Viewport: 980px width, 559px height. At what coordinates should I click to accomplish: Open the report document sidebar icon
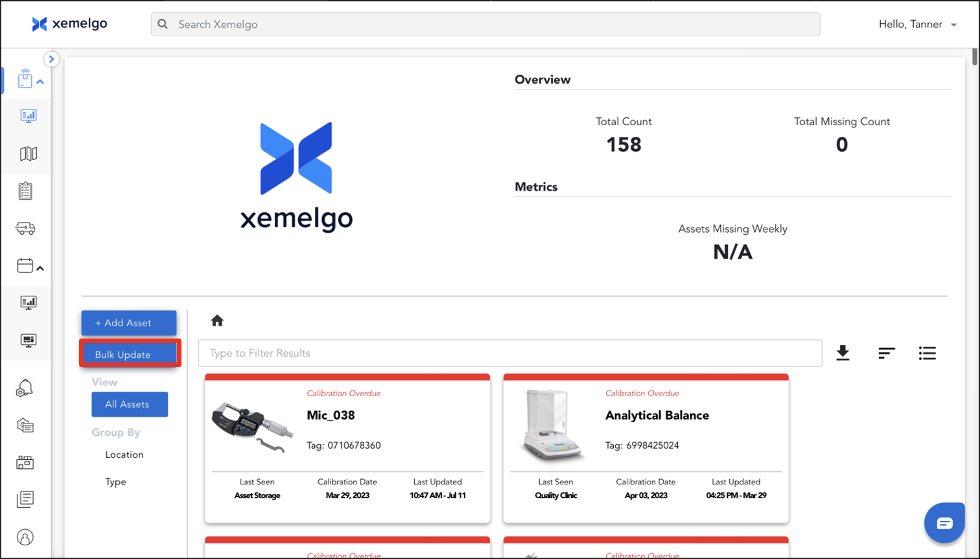tap(25, 499)
